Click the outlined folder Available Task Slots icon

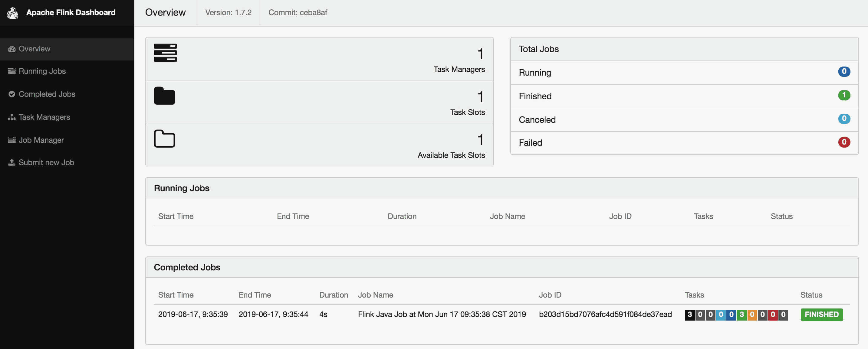[164, 139]
